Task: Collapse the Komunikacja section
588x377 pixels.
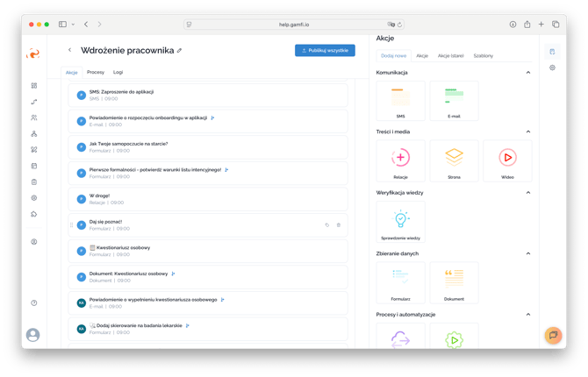Action: pos(528,72)
